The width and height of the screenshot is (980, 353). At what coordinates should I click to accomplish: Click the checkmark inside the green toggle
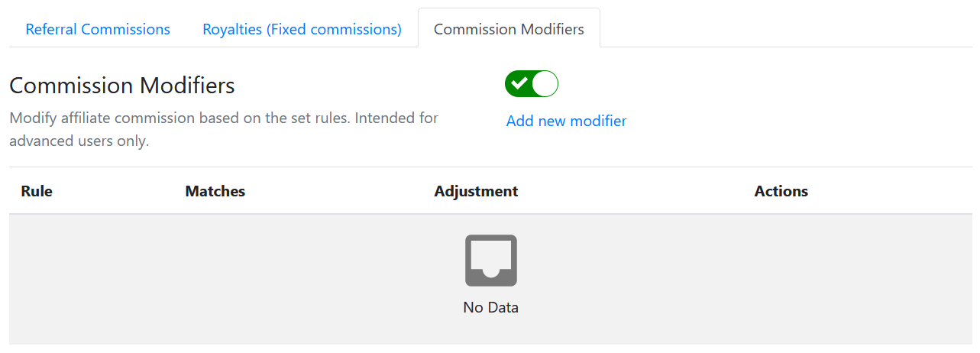click(519, 83)
